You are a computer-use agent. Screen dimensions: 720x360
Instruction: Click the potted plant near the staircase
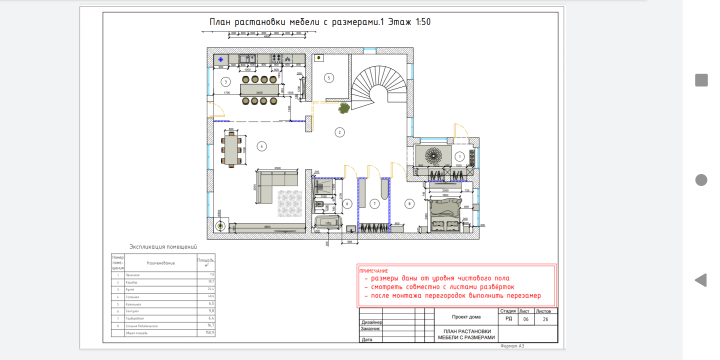[x=343, y=108]
